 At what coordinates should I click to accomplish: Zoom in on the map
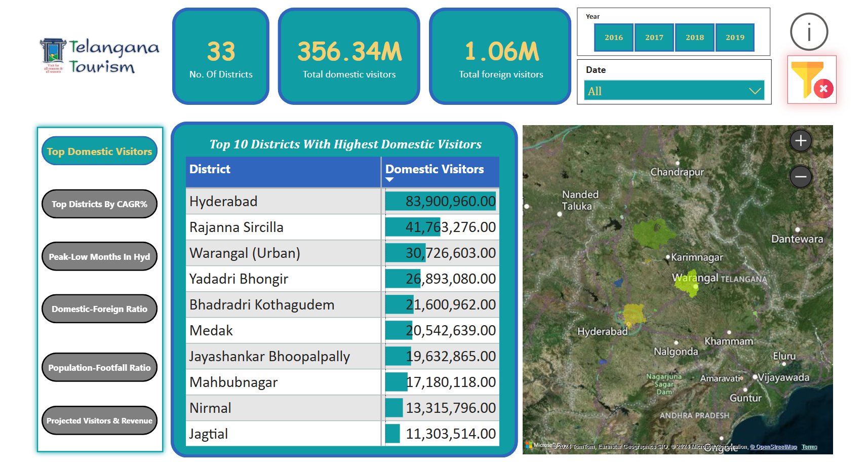[x=801, y=141]
